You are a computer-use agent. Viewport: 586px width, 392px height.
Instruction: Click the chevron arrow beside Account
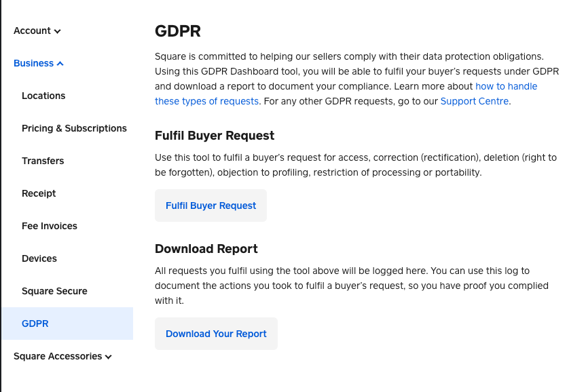tap(57, 31)
